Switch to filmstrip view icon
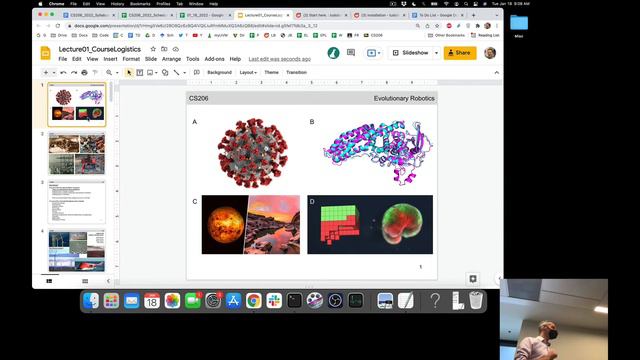640x360 pixels. pyautogui.click(x=49, y=281)
